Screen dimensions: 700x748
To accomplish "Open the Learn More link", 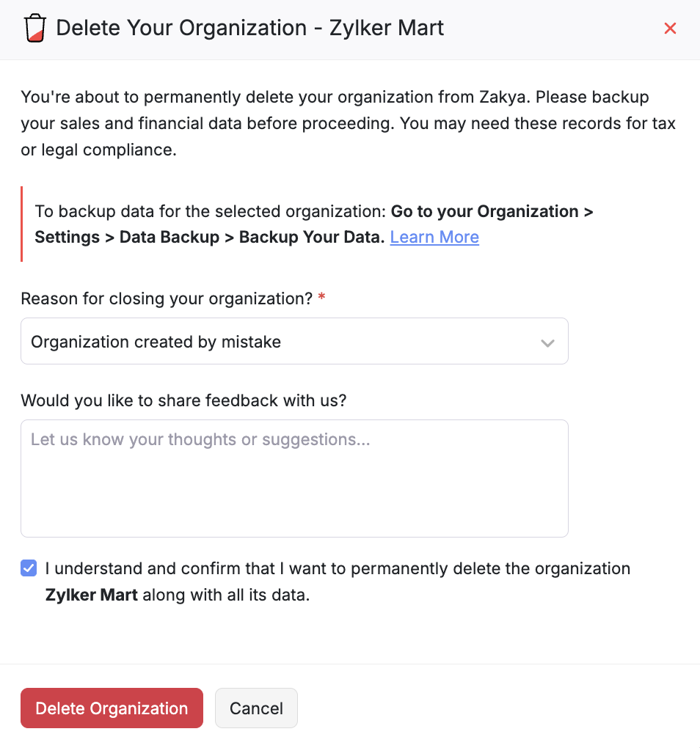I will pos(434,237).
